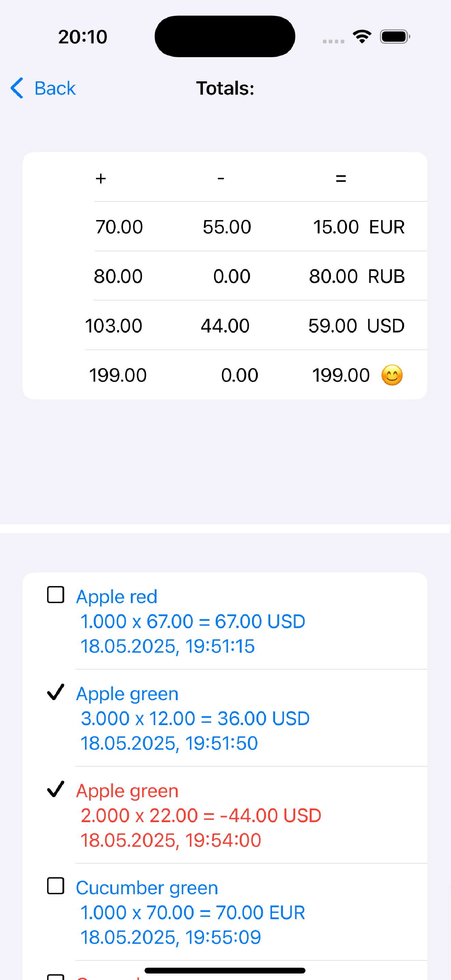
Task: Tap the battery status icon
Action: (395, 37)
